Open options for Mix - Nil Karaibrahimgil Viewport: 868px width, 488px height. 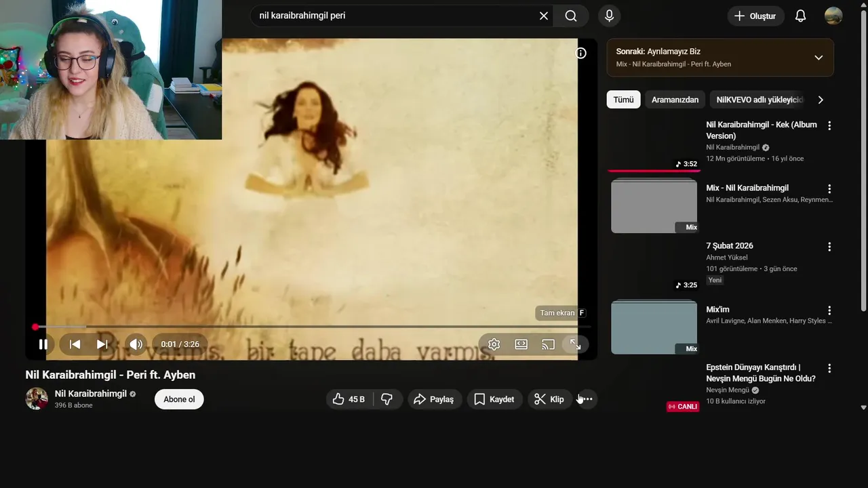click(829, 189)
